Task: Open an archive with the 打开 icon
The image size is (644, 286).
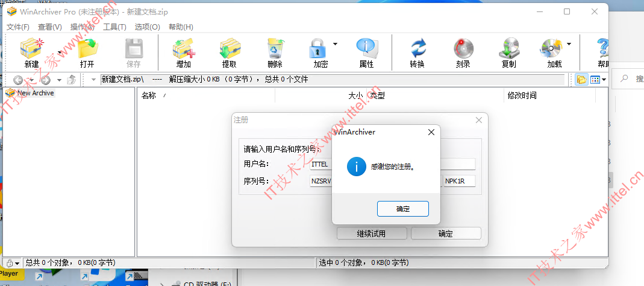Action: 87,48
